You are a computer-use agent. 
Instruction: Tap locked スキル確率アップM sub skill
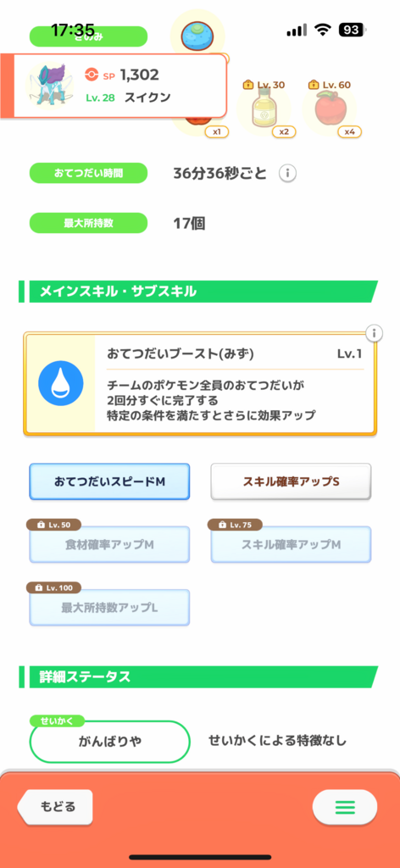tap(291, 544)
